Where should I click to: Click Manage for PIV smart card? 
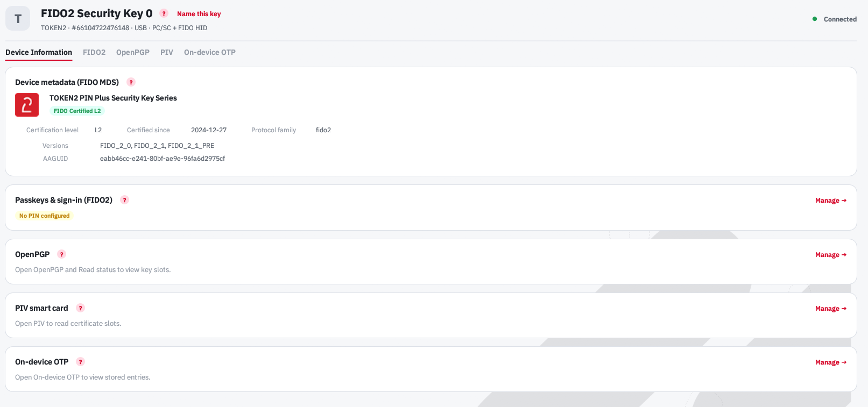[x=831, y=309]
